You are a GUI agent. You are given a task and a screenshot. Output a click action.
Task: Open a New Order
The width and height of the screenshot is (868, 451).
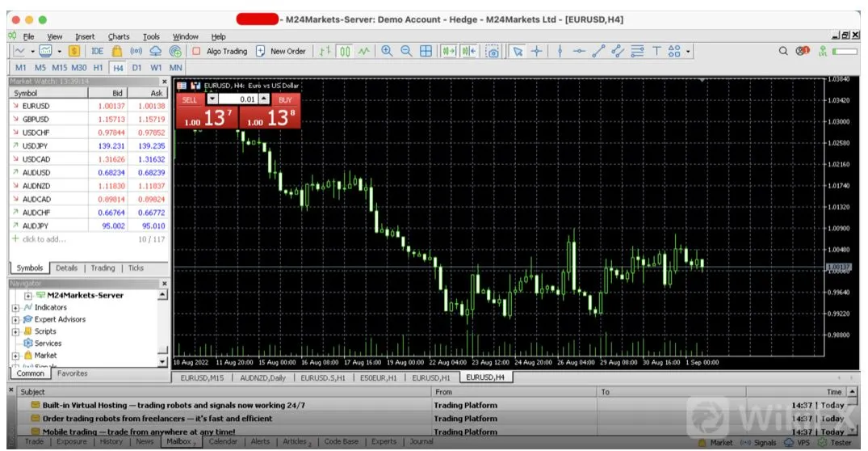(x=281, y=51)
